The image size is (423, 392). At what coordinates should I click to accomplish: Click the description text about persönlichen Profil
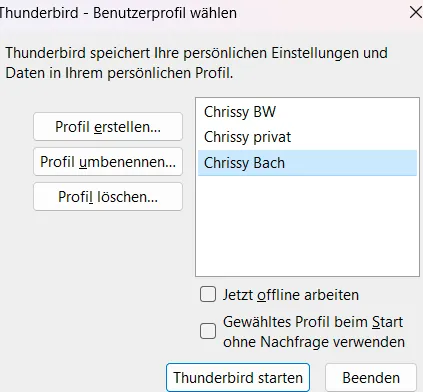pos(196,63)
